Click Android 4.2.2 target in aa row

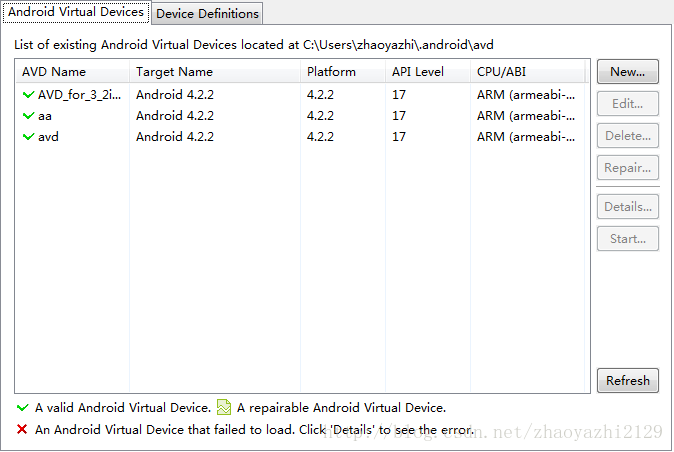tap(175, 116)
